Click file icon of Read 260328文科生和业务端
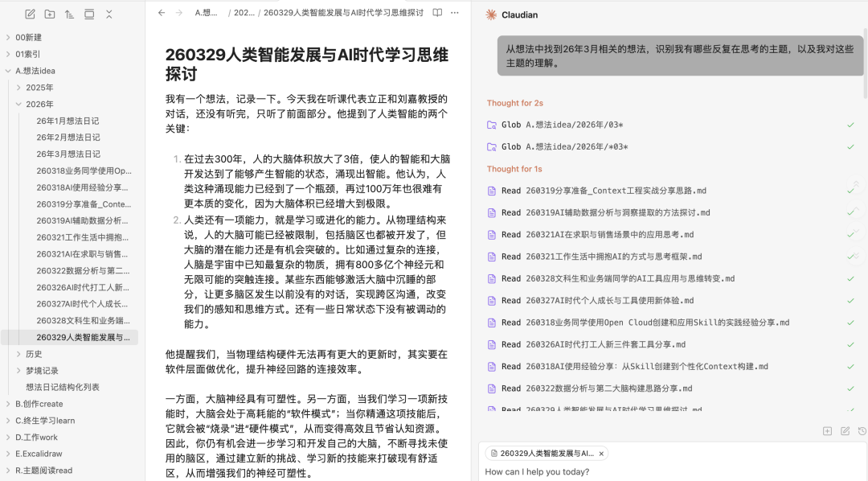Screen dimensions: 868x481 click(492, 279)
